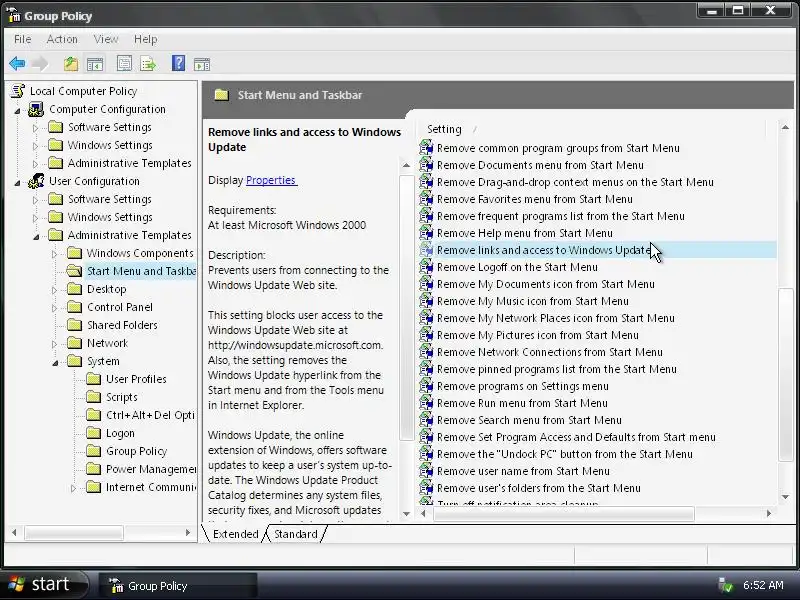Toggle the Show/Hide Console Tree icon
The height and width of the screenshot is (600, 800).
point(95,64)
